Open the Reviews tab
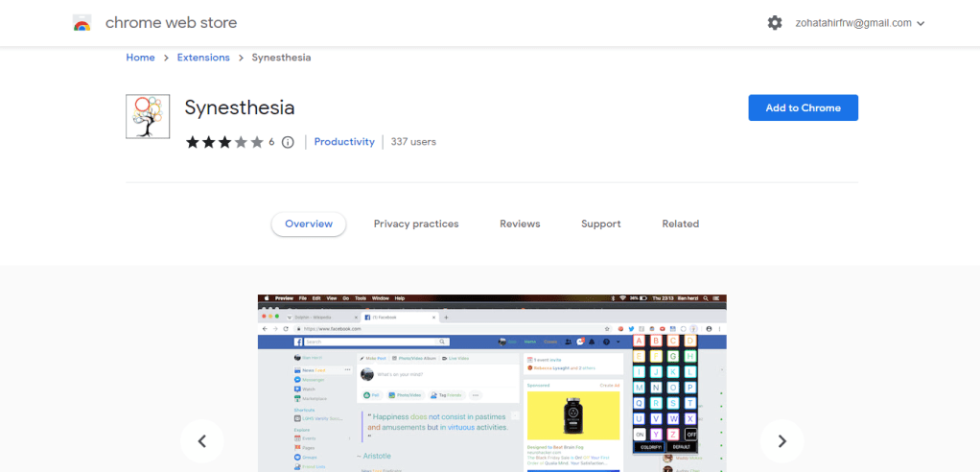The image size is (980, 472). coord(520,224)
